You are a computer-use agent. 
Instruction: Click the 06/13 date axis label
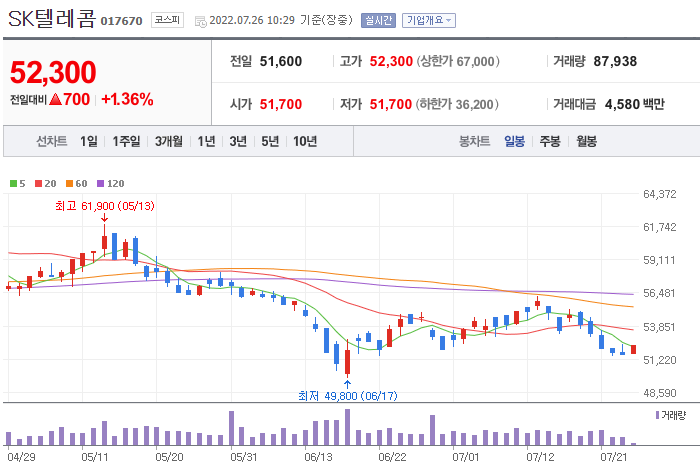click(x=318, y=457)
